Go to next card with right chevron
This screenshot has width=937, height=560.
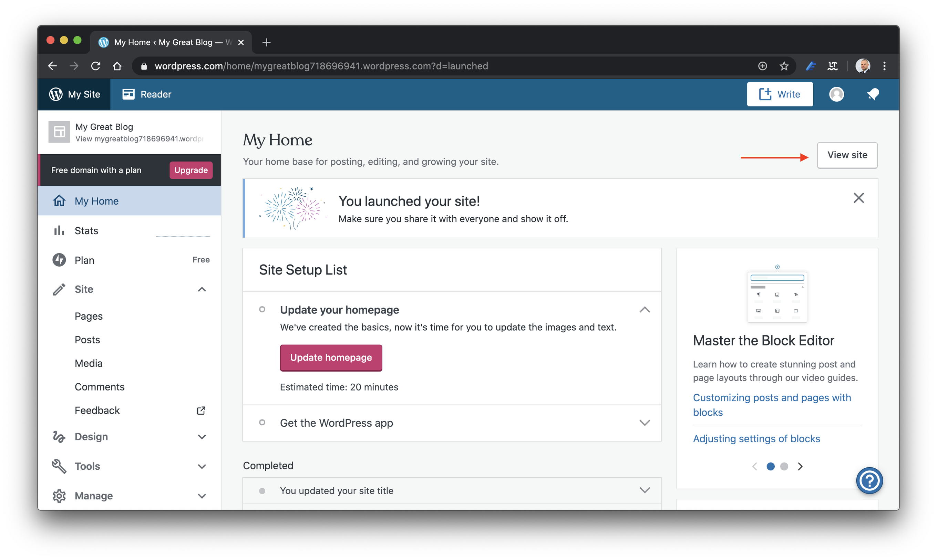click(x=800, y=466)
